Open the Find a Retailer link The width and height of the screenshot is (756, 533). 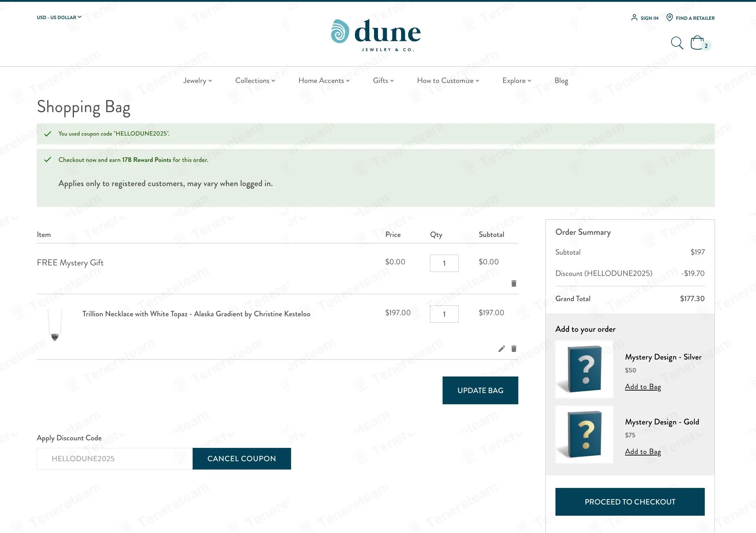[695, 18]
